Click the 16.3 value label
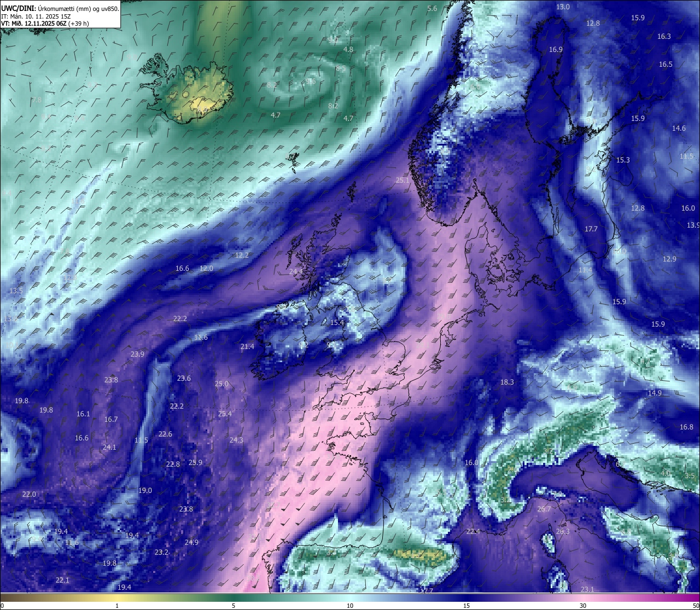Image resolution: width=700 pixels, height=610 pixels. 664,36
